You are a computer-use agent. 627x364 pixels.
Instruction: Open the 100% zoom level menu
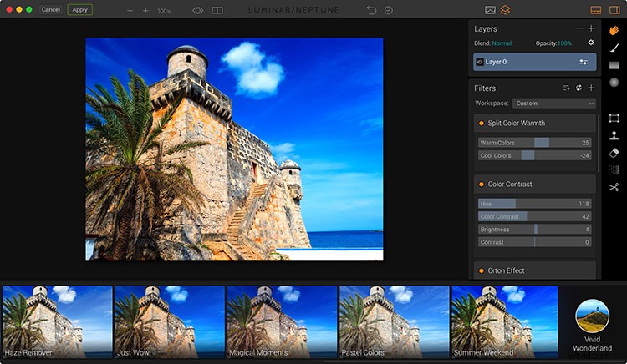[164, 11]
